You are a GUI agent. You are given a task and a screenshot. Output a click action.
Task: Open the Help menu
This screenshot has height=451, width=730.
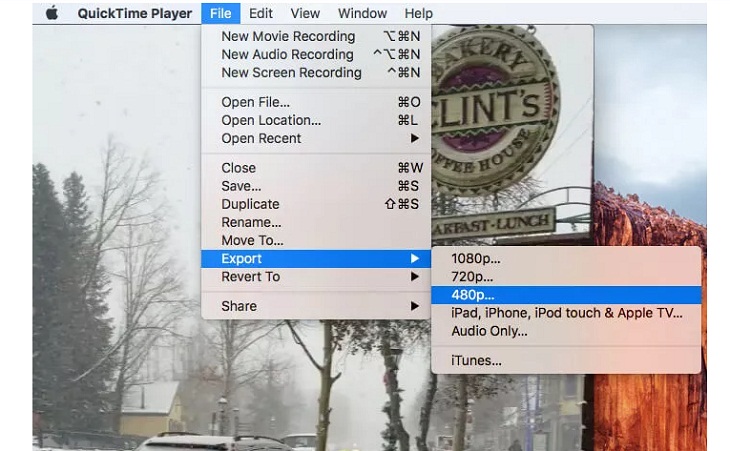(418, 13)
